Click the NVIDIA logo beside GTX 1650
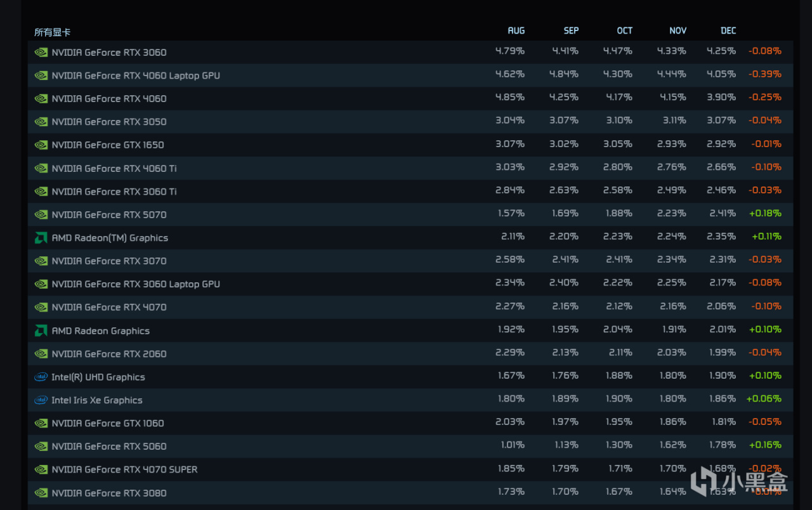 pos(41,145)
